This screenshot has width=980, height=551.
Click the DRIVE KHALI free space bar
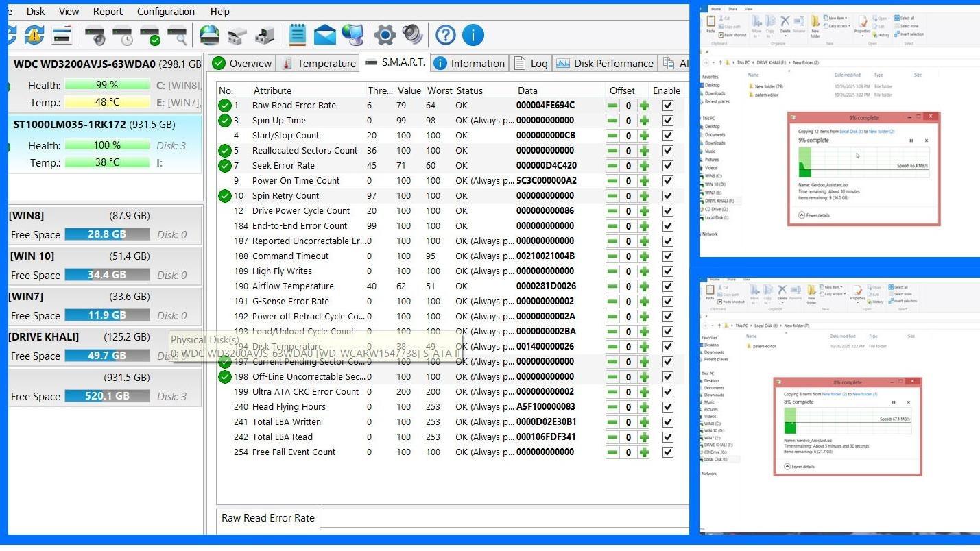[x=107, y=356]
